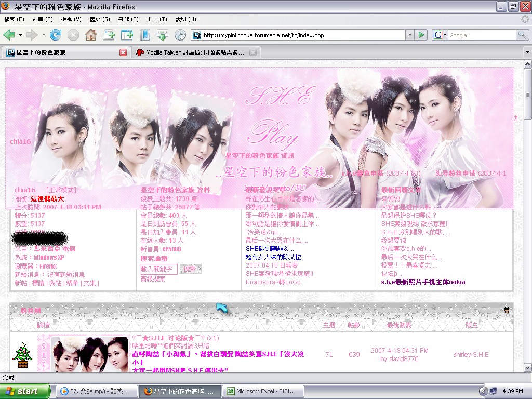Viewport: 532px width, 399px height.
Task: Click the green Back arrow button
Action: pyautogui.click(x=9, y=35)
